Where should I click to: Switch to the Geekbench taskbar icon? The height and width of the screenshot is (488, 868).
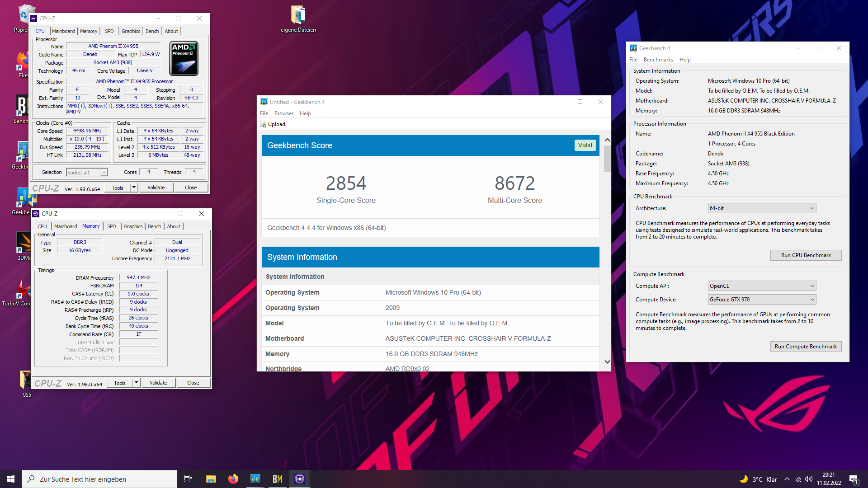255,479
